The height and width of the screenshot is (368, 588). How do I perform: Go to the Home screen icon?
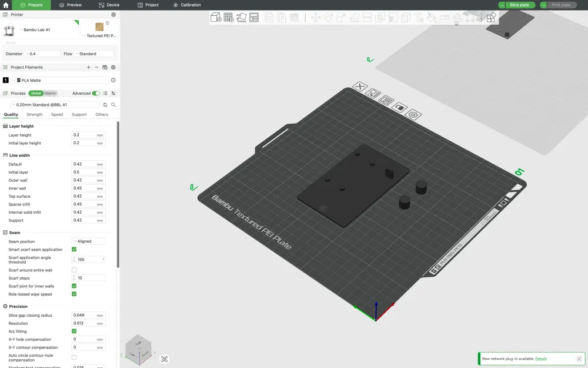pos(6,5)
